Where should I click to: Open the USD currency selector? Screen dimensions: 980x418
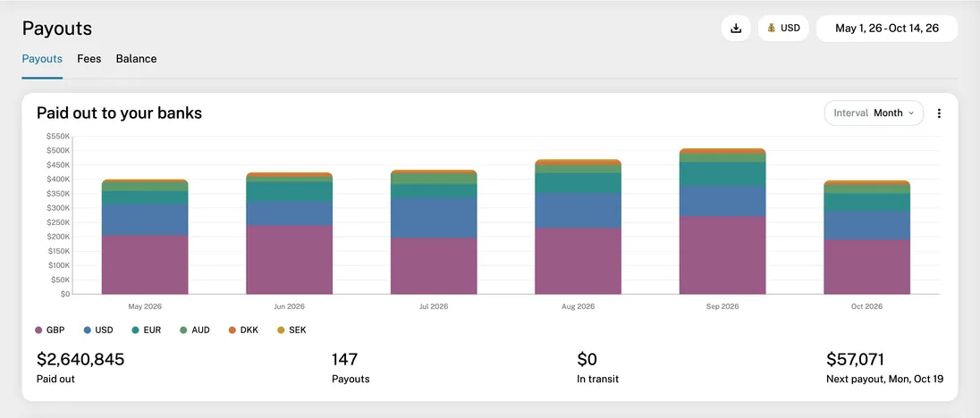[783, 28]
